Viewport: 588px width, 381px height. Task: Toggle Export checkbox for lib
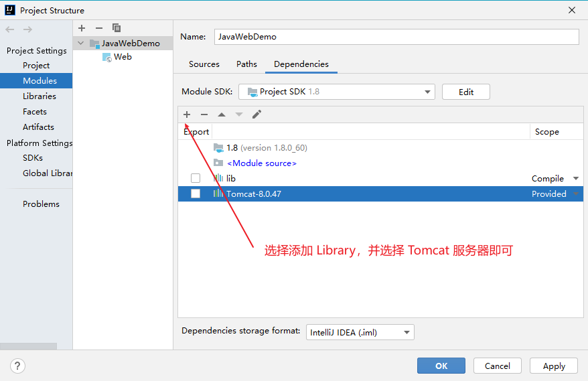(x=196, y=178)
